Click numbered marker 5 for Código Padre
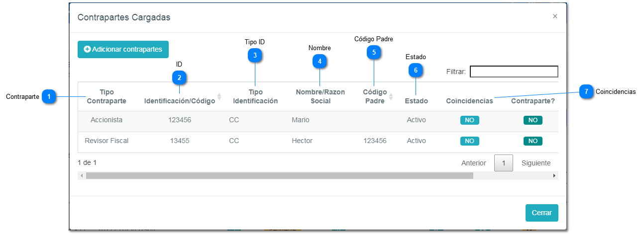Screen dimensions: 644x235 click(373, 52)
